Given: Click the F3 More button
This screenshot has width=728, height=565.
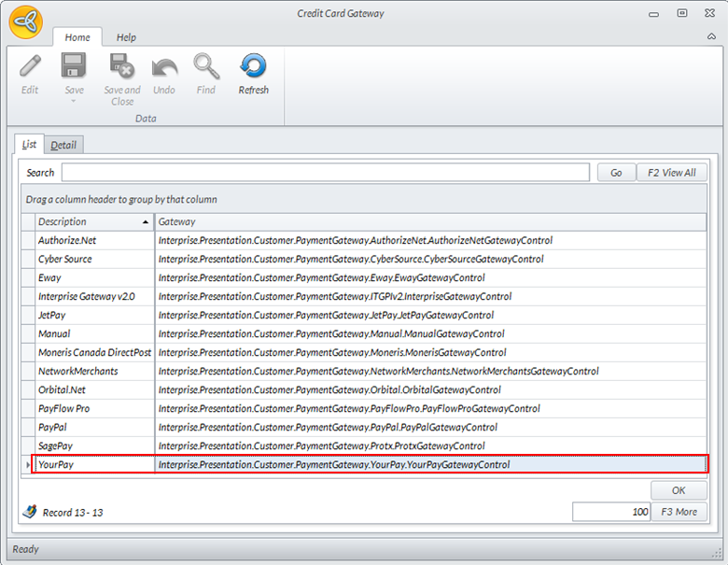Looking at the screenshot, I should (x=679, y=512).
